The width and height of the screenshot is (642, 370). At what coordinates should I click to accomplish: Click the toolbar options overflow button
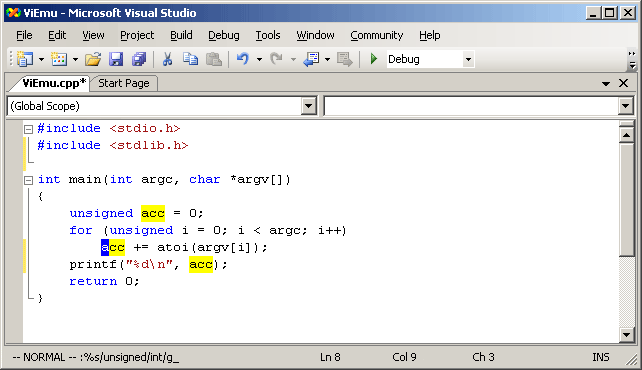[x=632, y=60]
